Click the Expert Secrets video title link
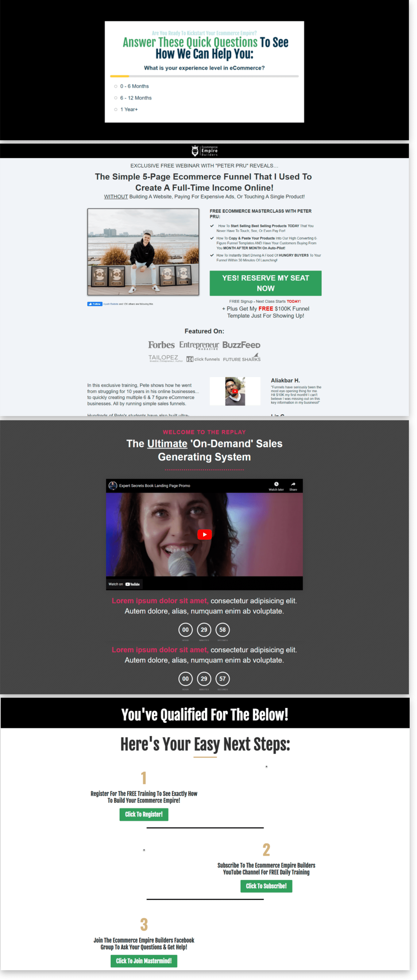This screenshot has height=980, width=417. [154, 486]
